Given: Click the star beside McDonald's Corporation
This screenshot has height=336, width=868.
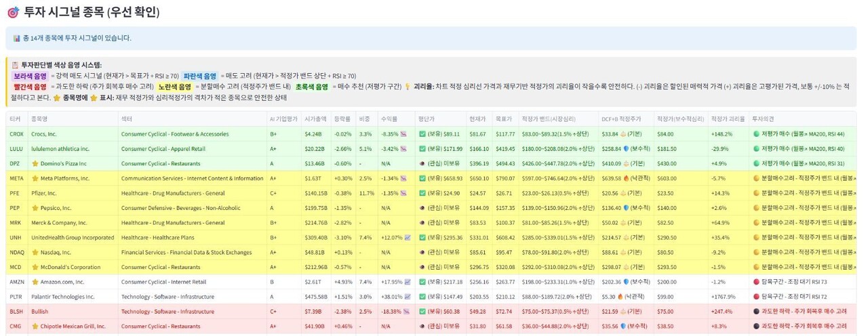Looking at the screenshot, I should coord(35,267).
